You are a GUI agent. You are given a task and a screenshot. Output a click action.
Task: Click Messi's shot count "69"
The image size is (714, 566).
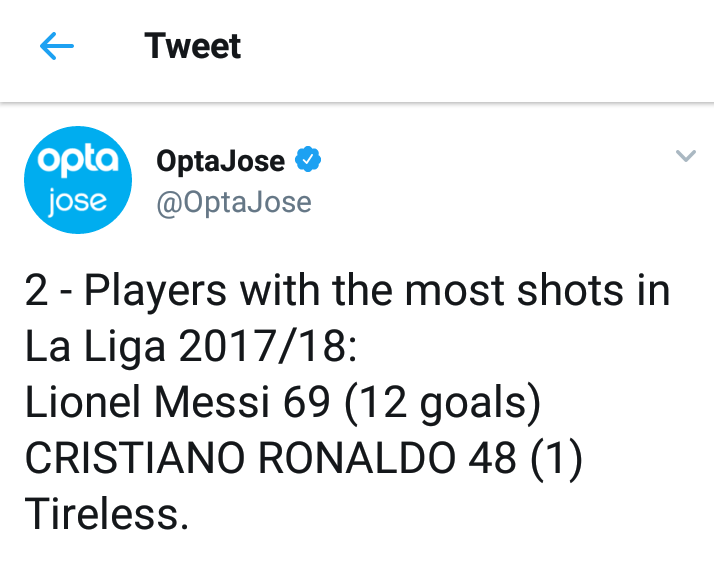click(305, 402)
